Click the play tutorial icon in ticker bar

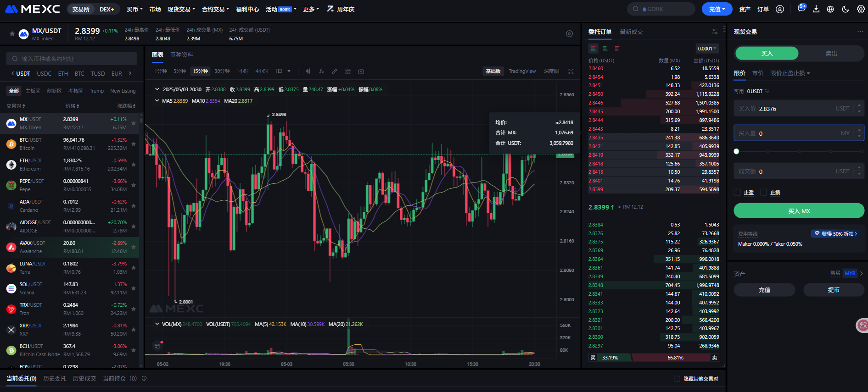(569, 33)
